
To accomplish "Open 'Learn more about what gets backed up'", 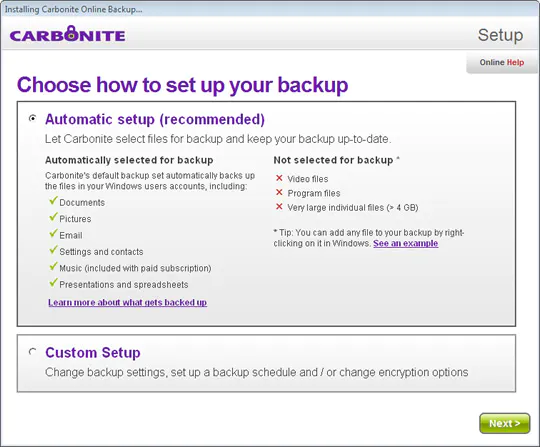I will [127, 302].
